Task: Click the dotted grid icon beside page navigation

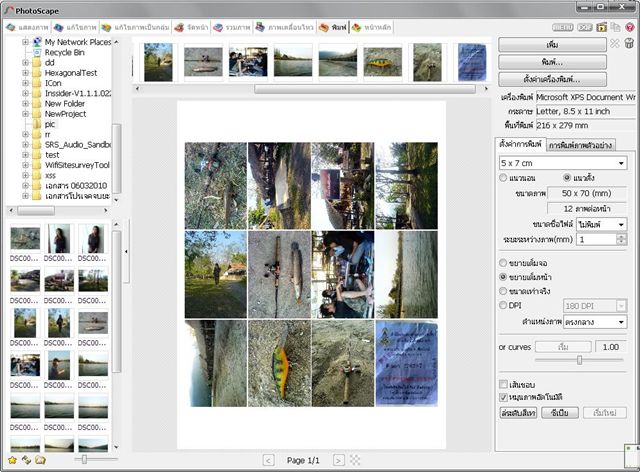Action: pos(355,460)
